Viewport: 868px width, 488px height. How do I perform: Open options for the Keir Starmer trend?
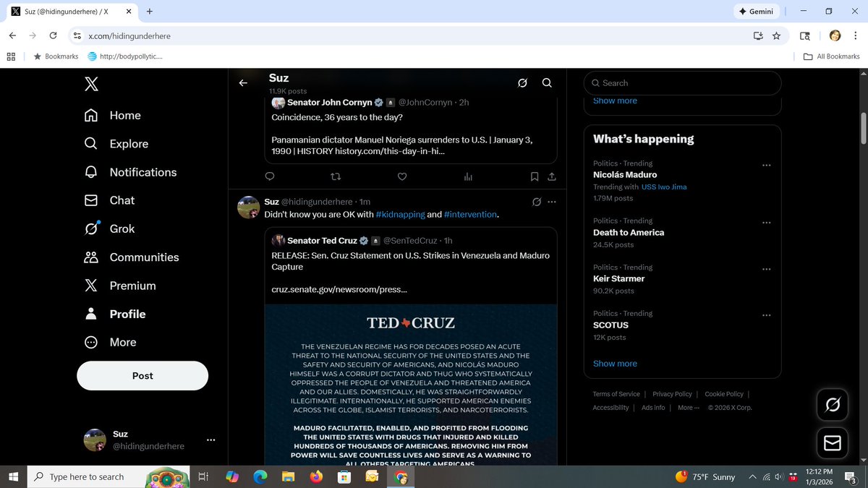pyautogui.click(x=767, y=269)
